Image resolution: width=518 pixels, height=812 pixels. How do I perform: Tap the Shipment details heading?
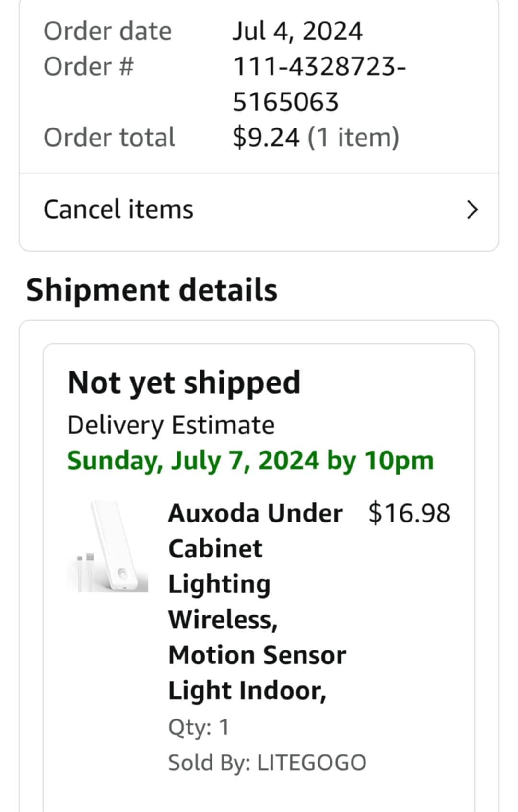coord(152,290)
